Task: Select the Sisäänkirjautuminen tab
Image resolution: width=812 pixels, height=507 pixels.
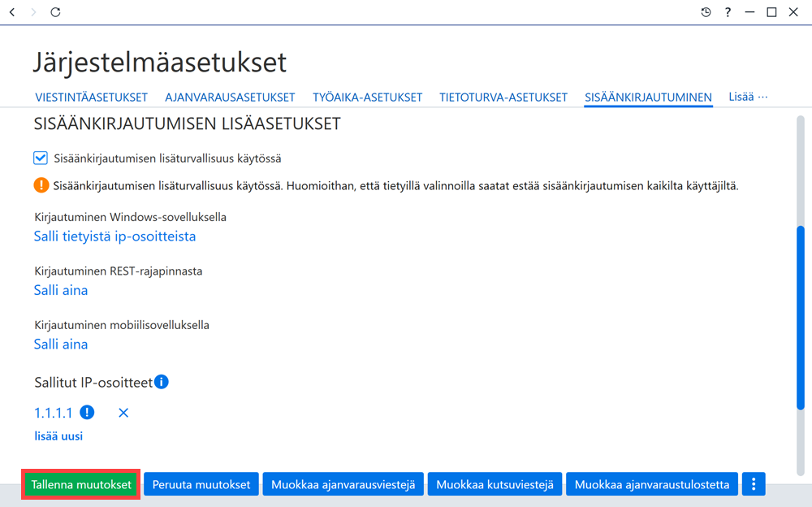Action: coord(648,97)
